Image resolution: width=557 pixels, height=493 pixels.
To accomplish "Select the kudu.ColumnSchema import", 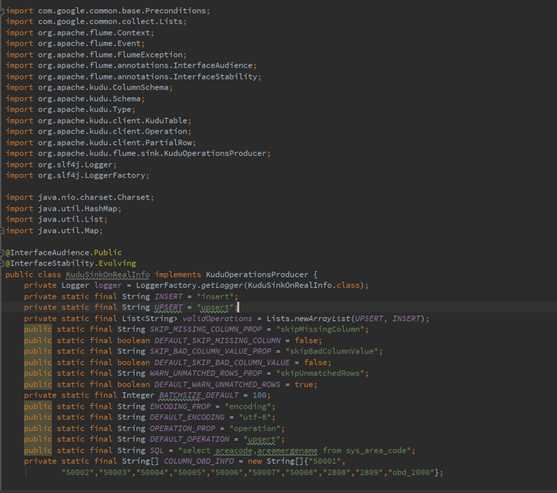I will point(89,87).
